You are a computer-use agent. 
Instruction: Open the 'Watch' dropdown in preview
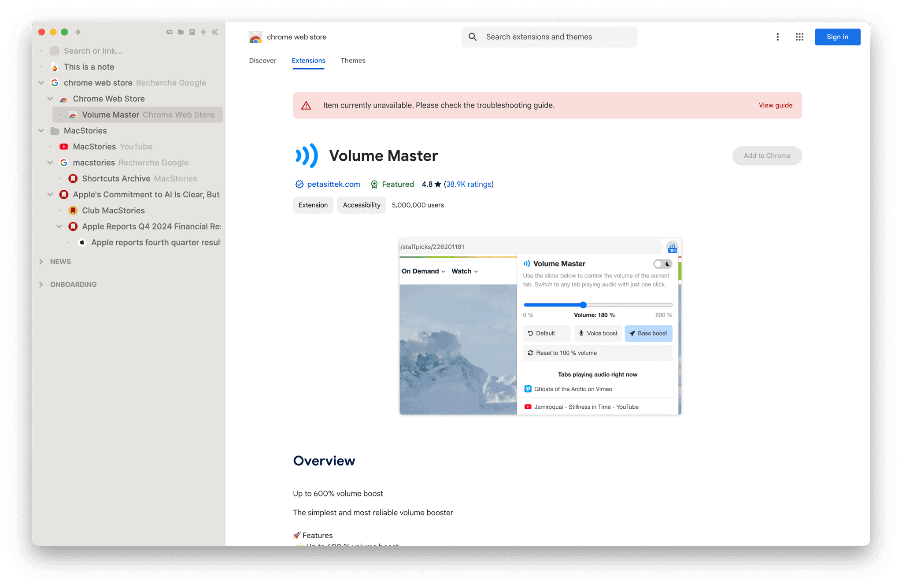point(465,271)
